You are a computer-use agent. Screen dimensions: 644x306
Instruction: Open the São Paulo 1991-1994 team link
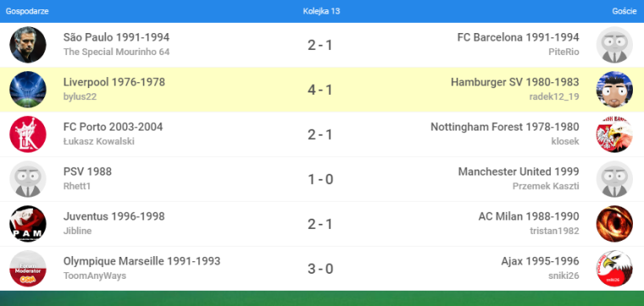[x=116, y=37]
